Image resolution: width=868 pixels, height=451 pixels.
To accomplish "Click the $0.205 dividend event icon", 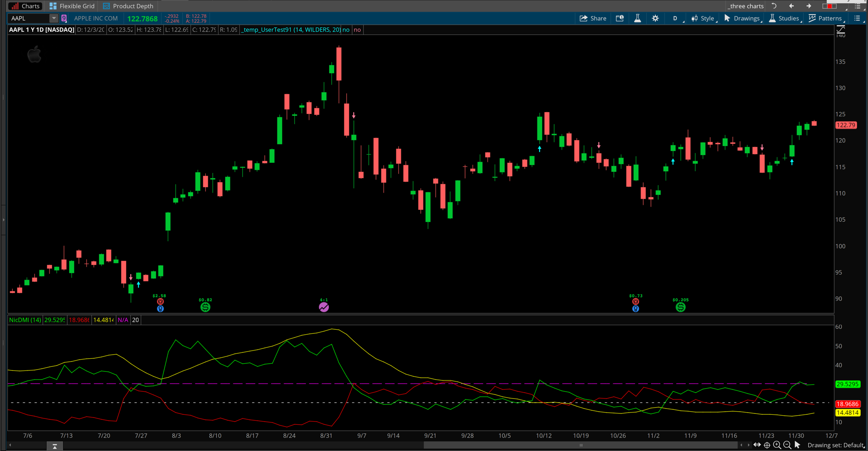I will coord(681,308).
